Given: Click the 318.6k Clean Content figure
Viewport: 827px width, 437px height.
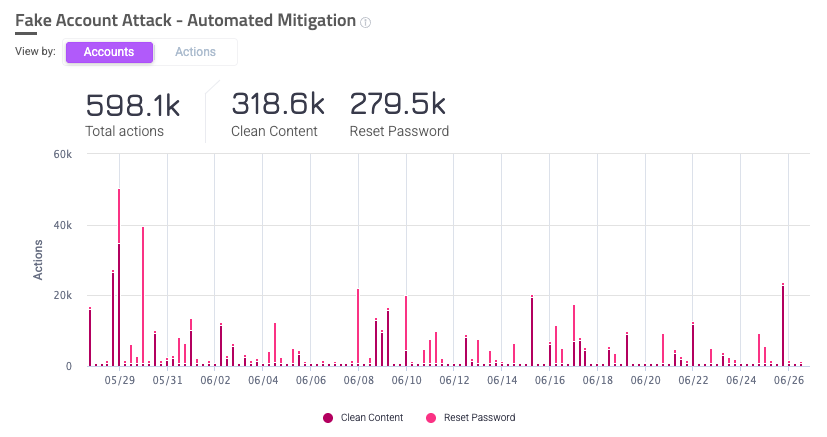Looking at the screenshot, I should coord(278,105).
